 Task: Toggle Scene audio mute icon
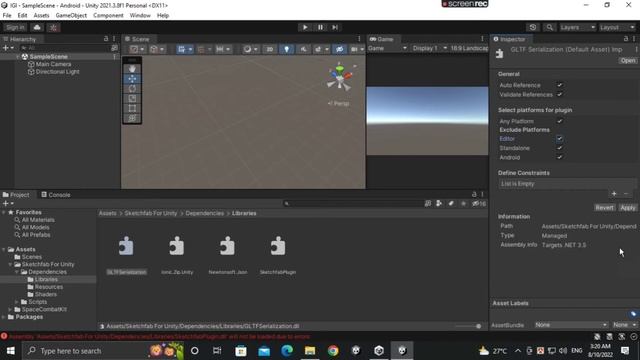click(303, 49)
